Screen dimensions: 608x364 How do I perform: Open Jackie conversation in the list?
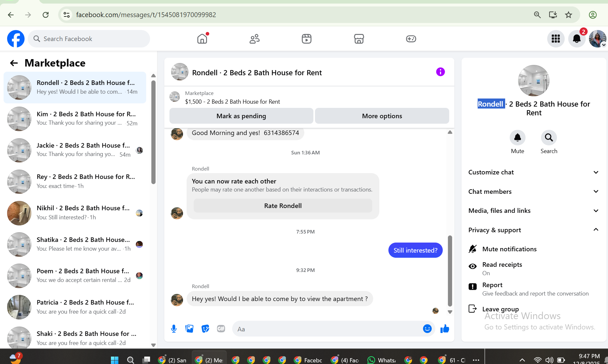(75, 150)
